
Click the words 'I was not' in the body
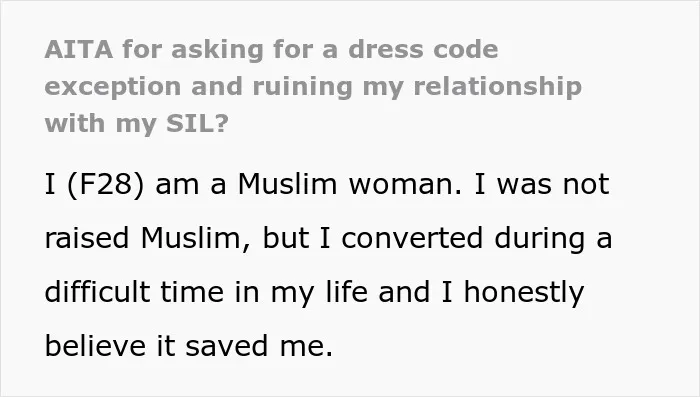pyautogui.click(x=542, y=184)
